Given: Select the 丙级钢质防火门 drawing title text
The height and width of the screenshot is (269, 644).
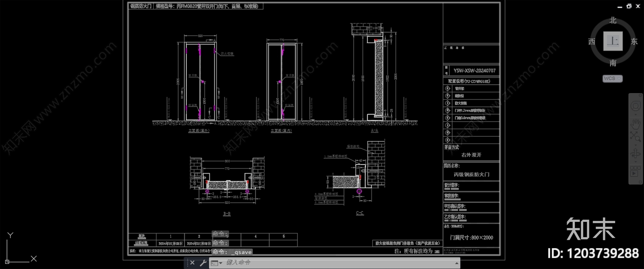Looking at the screenshot, I should (471, 175).
